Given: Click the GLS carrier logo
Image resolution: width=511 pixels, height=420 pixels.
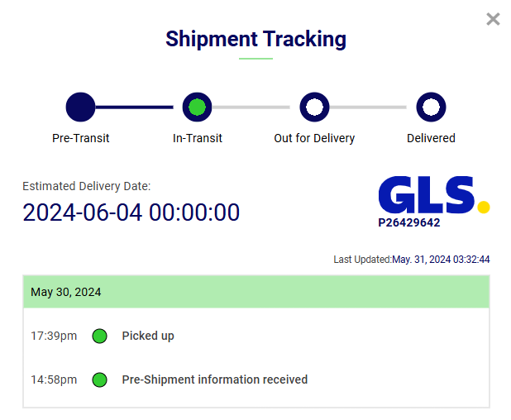Looking at the screenshot, I should (x=434, y=195).
